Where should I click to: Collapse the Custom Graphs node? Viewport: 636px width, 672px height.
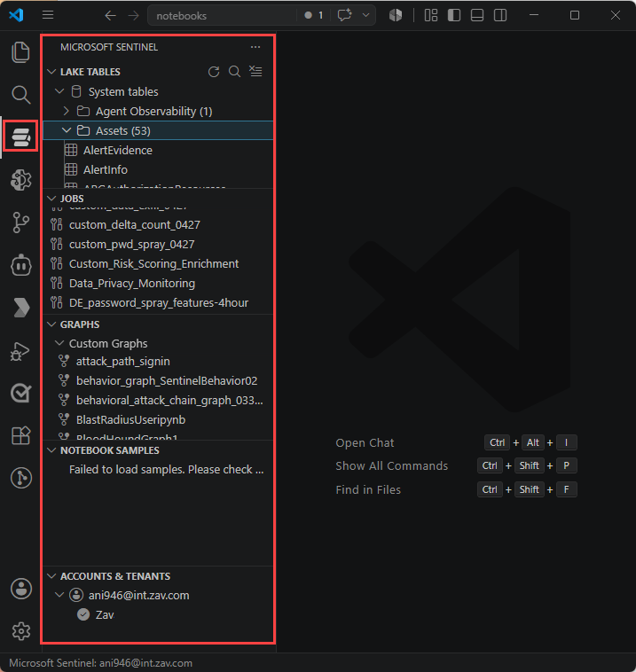pyautogui.click(x=59, y=343)
